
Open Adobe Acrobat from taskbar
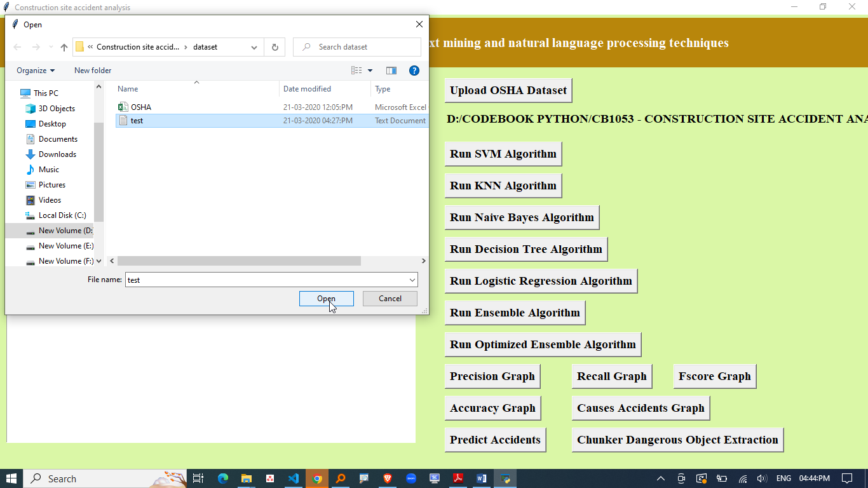point(458,478)
